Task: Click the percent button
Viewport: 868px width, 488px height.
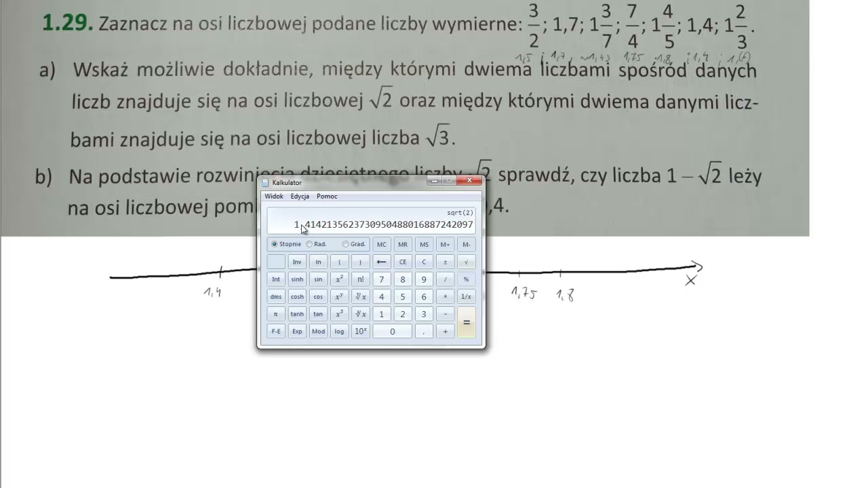Action: (x=466, y=279)
